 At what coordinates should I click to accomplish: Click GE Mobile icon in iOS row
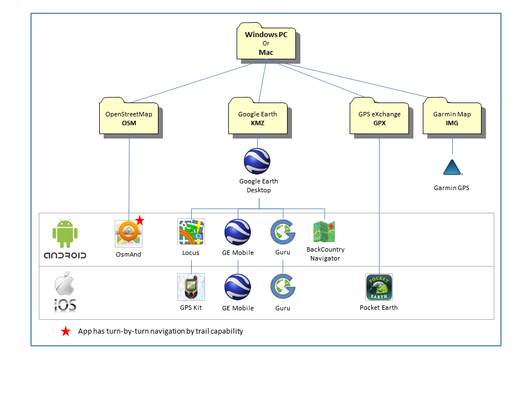click(238, 287)
